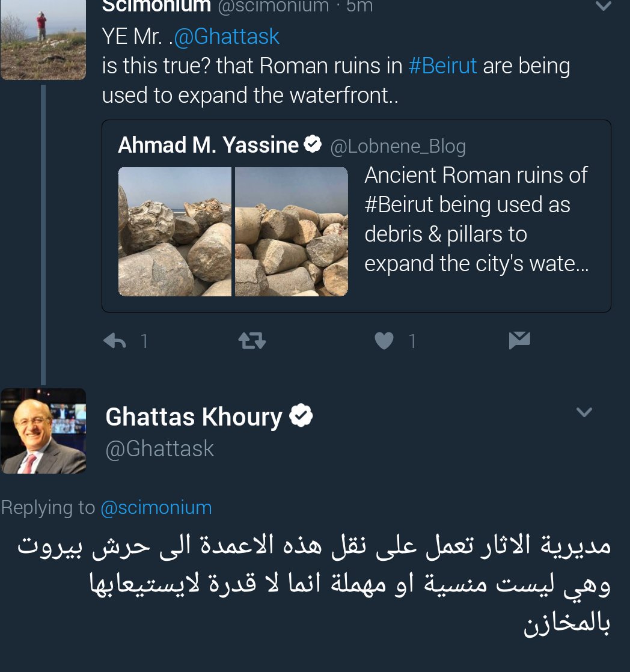Screen dimensions: 630x672
Task: Open Ahmad M. Yassine's quoted tweet text
Action: pyautogui.click(x=476, y=219)
